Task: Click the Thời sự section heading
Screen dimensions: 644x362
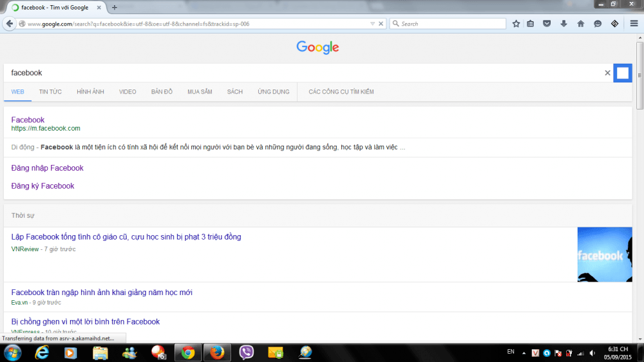Action: click(23, 215)
